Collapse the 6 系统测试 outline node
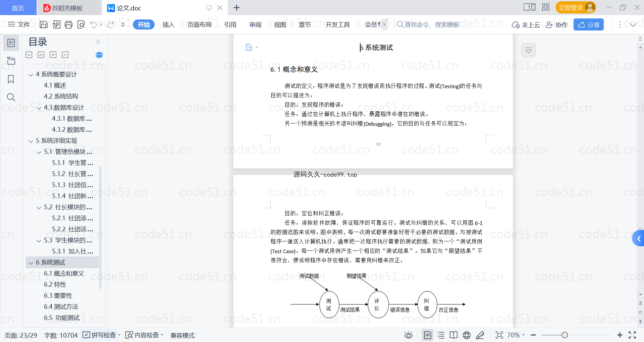 tap(31, 263)
